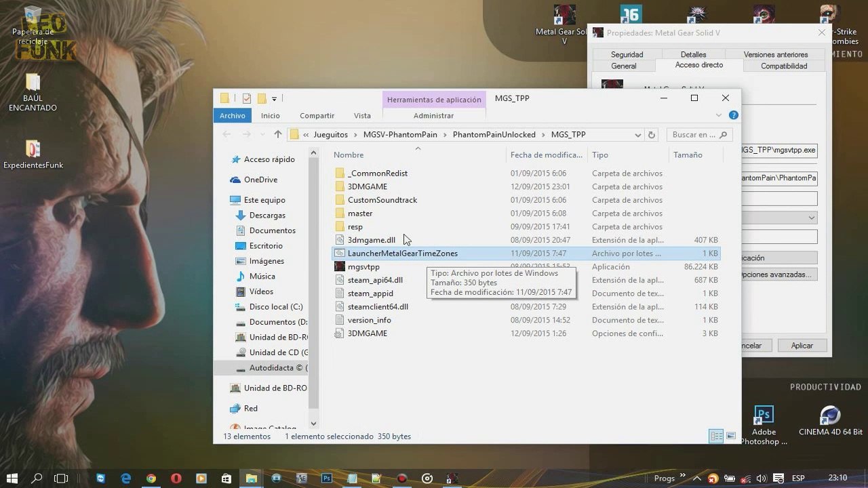Image resolution: width=868 pixels, height=488 pixels.
Task: Select Red in navigation pane
Action: 251,409
